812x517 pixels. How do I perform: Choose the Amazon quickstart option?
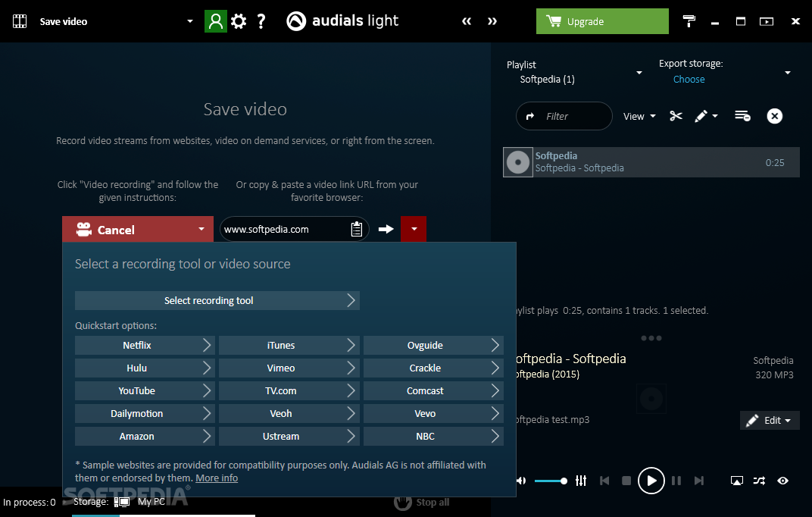coord(144,436)
